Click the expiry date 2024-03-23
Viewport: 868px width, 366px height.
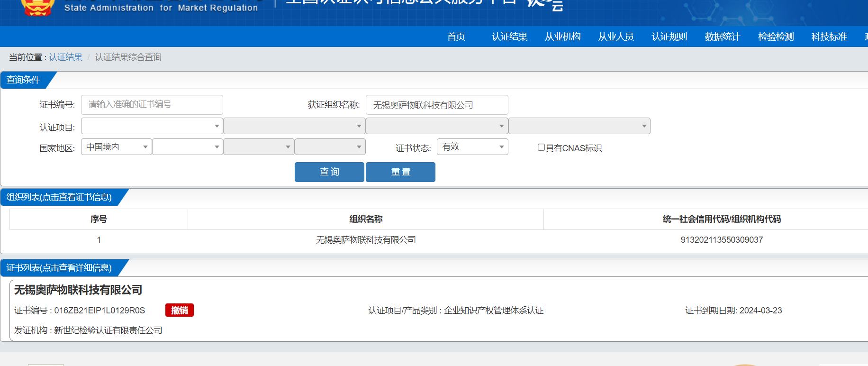pyautogui.click(x=761, y=311)
